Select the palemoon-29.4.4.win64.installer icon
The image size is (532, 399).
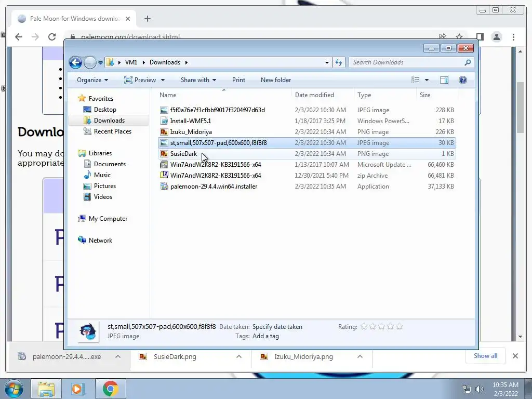pyautogui.click(x=164, y=187)
